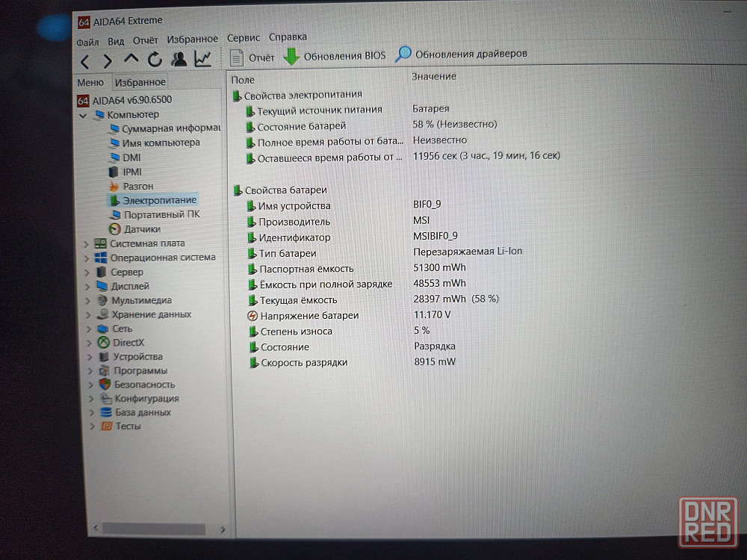This screenshot has height=560, width=747.
Task: Select Оставшееся время работы row
Action: [403, 157]
